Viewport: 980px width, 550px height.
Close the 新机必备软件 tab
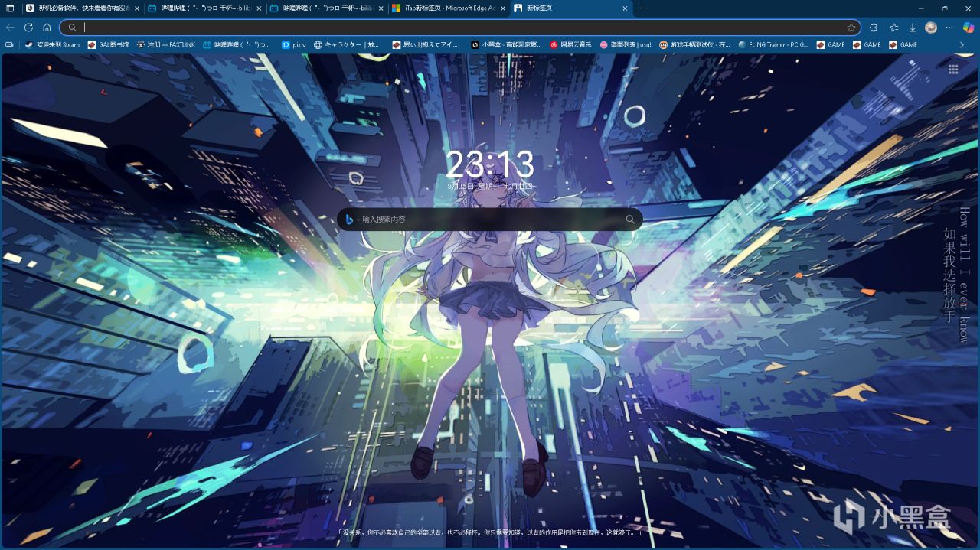(x=137, y=8)
